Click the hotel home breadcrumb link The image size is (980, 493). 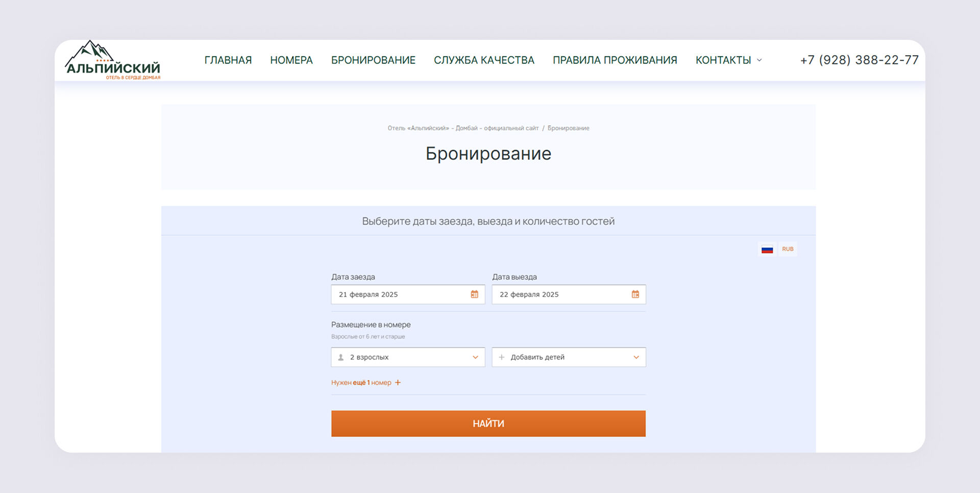(x=462, y=128)
